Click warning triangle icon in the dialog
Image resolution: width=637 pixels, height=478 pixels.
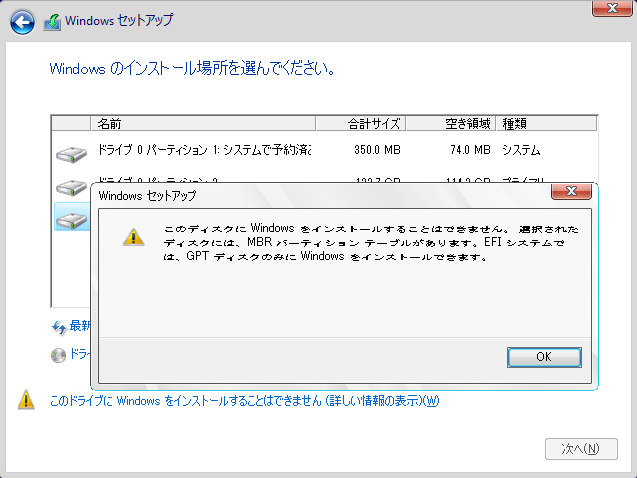coord(134,237)
